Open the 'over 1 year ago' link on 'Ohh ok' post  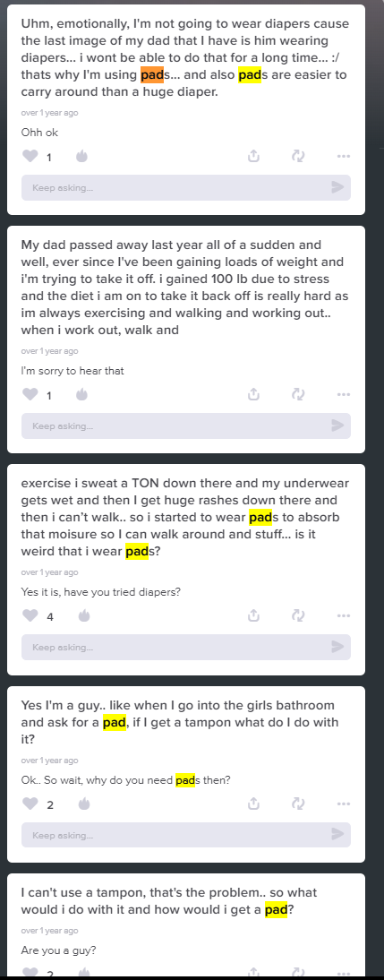pyautogui.click(x=50, y=113)
